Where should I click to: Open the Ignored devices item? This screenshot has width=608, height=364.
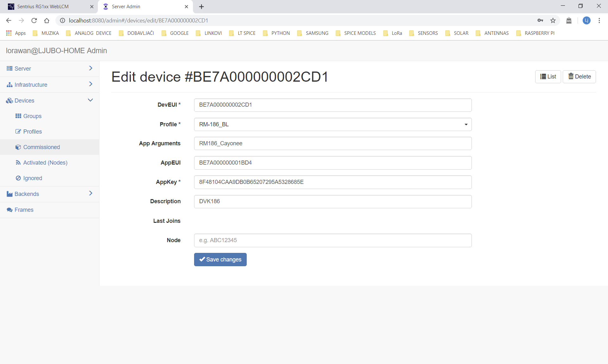point(29,178)
